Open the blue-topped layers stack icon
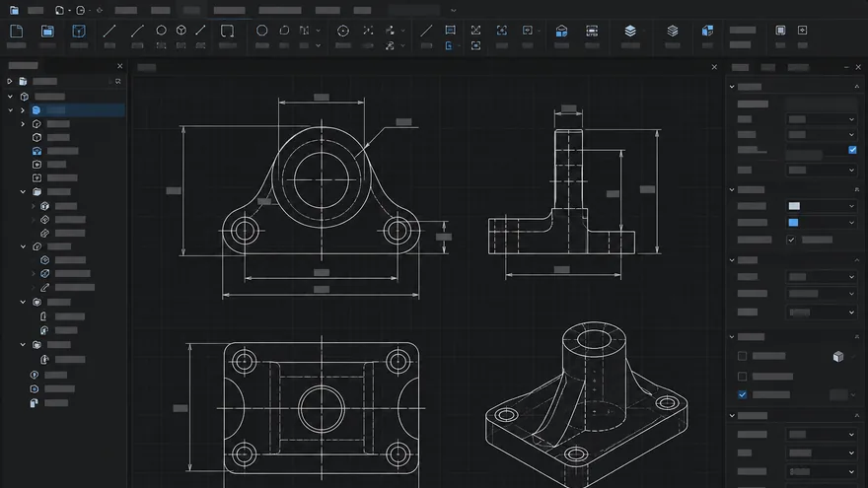Image resolution: width=868 pixels, height=488 pixels. 630,31
